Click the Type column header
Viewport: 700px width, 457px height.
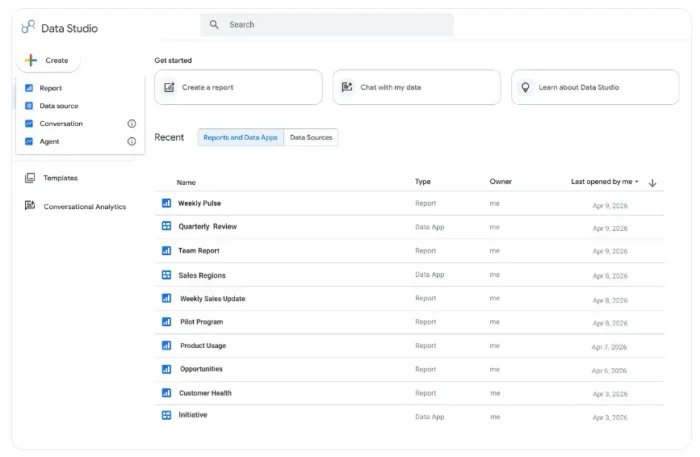point(423,182)
